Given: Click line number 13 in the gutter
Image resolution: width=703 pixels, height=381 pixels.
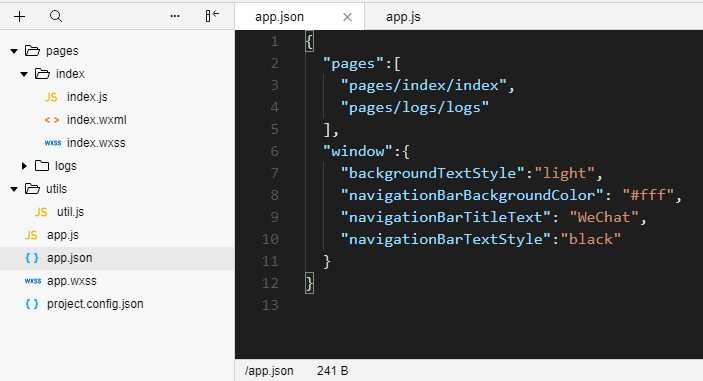Looking at the screenshot, I should pyautogui.click(x=270, y=305).
